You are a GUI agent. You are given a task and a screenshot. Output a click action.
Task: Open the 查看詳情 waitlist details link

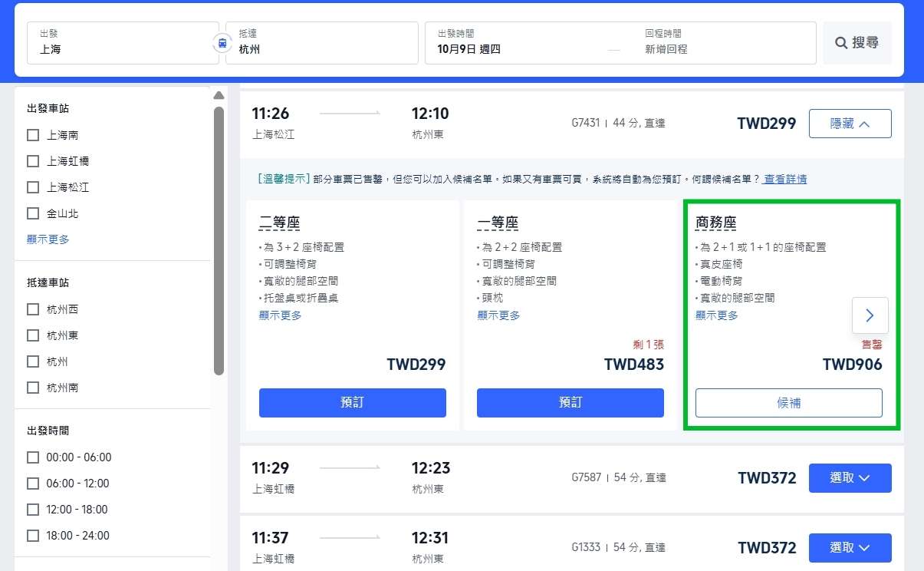(784, 179)
